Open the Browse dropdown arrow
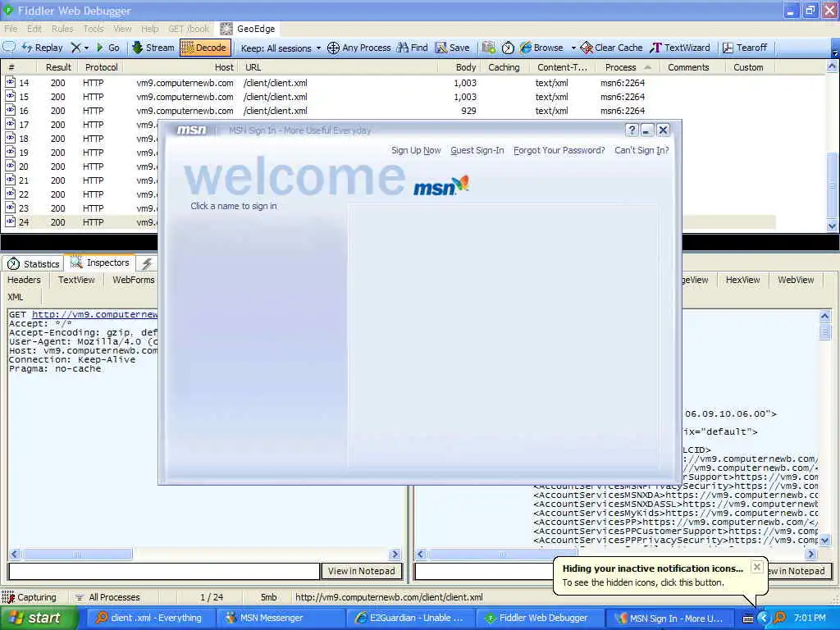The width and height of the screenshot is (840, 630). coord(573,48)
